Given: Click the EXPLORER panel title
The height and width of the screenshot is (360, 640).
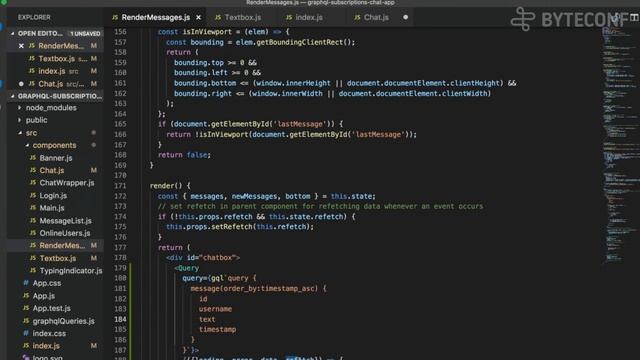Looking at the screenshot, I should [34, 18].
